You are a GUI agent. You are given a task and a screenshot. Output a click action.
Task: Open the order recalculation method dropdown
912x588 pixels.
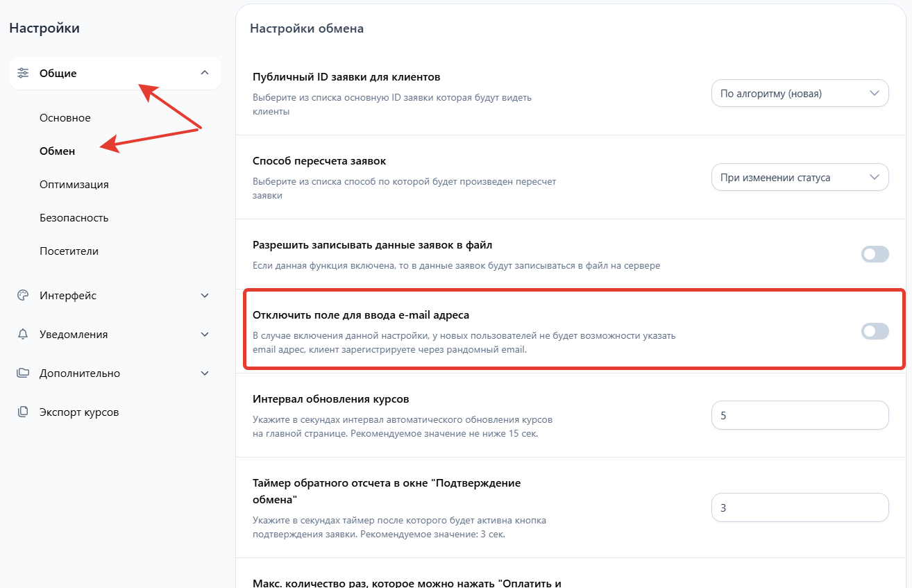[x=800, y=177]
